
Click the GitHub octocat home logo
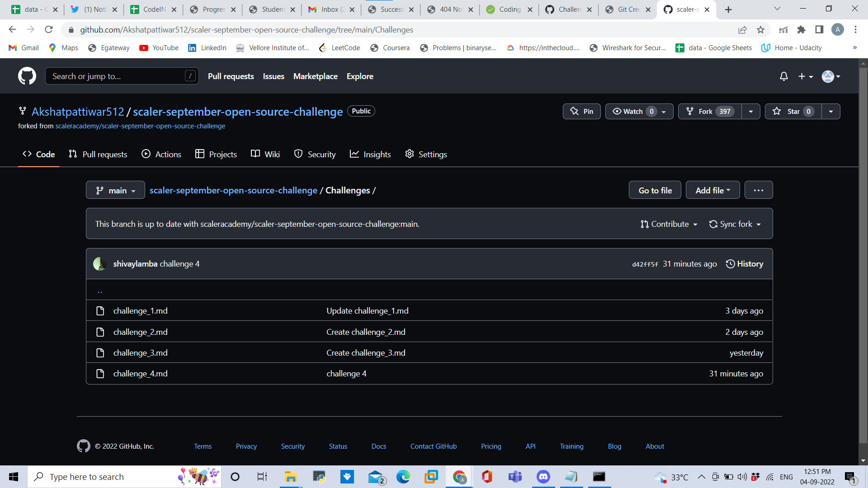(27, 75)
